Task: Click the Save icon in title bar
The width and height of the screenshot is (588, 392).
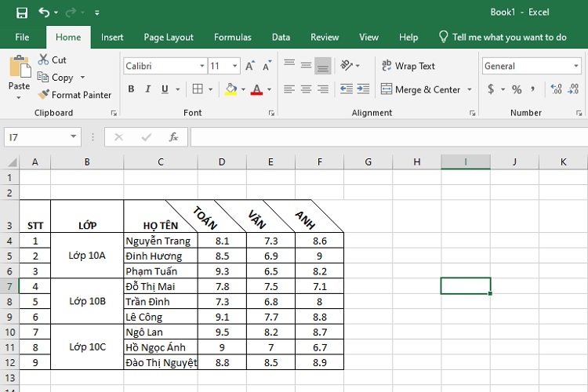Action: tap(22, 13)
